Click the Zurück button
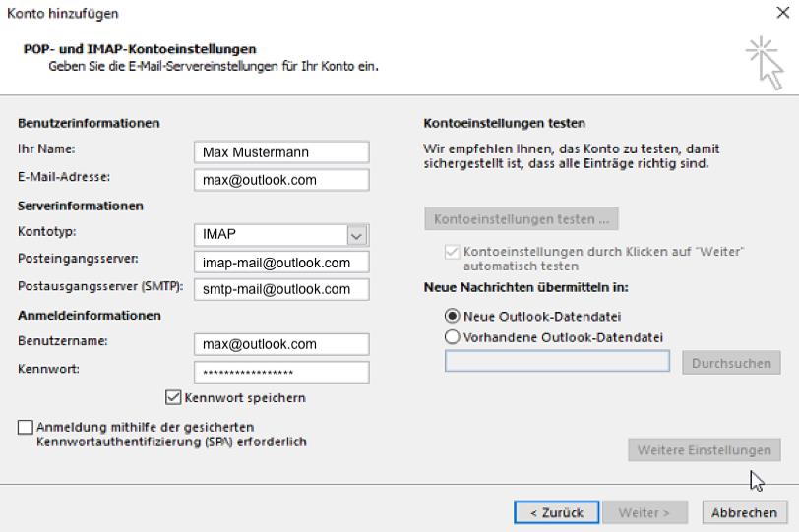Screen dimensions: 799x532 click(x=556, y=512)
